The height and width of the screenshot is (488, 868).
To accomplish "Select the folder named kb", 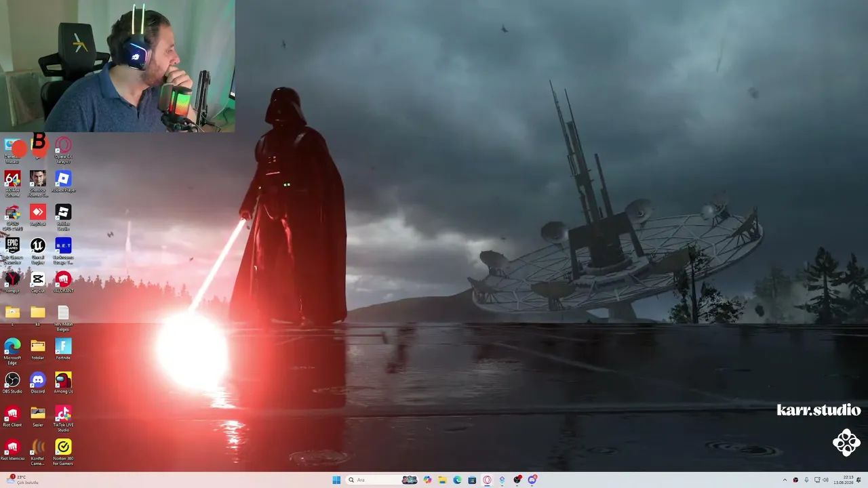I will tap(38, 316).
